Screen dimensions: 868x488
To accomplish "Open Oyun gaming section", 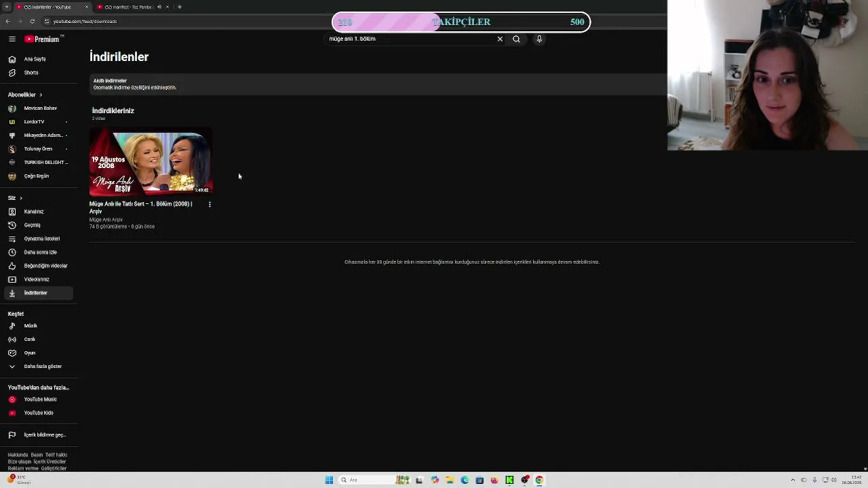I will pos(39,353).
